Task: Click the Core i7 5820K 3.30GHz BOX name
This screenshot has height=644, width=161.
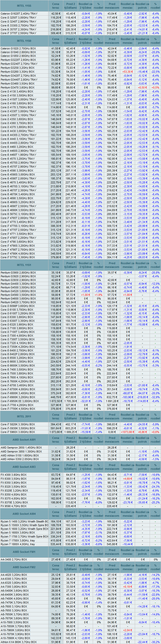Action: [x=18, y=424]
